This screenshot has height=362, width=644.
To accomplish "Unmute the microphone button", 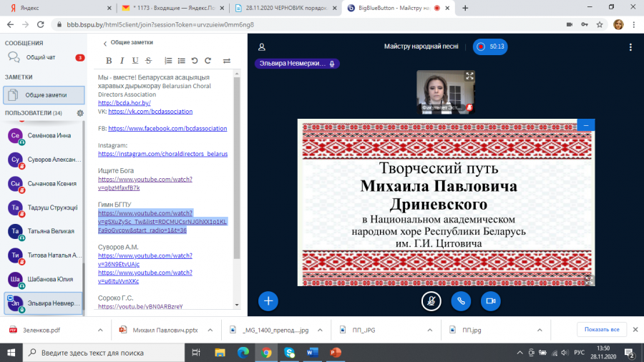I will [x=431, y=301].
